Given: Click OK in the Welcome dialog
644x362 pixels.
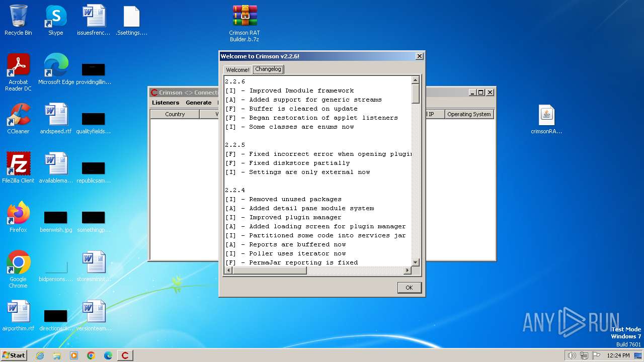Looking at the screenshot, I should click(409, 288).
